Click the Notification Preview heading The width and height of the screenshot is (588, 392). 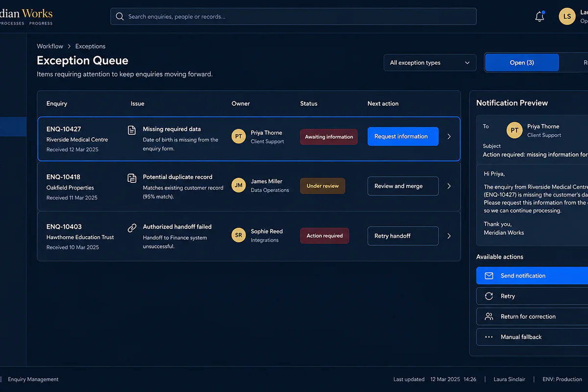point(512,103)
